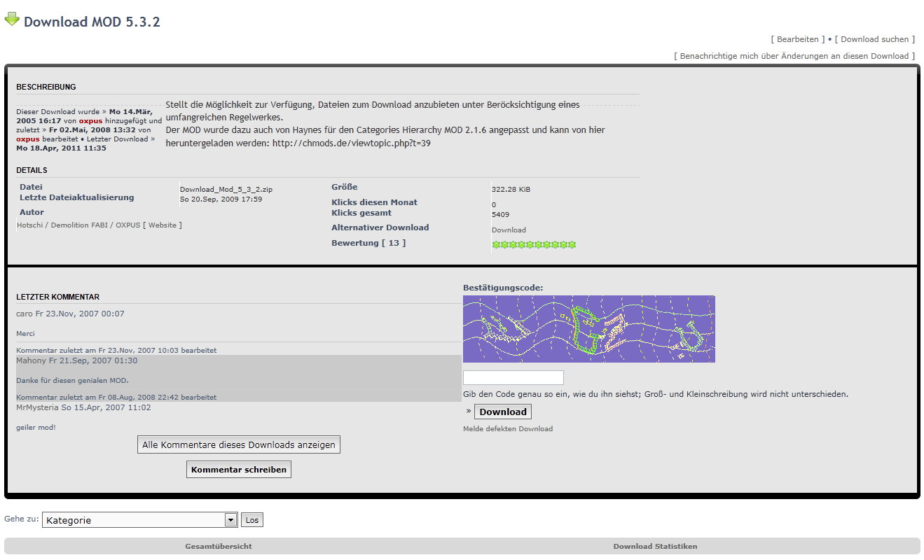
Task: Show all comments for this download
Action: pyautogui.click(x=238, y=444)
